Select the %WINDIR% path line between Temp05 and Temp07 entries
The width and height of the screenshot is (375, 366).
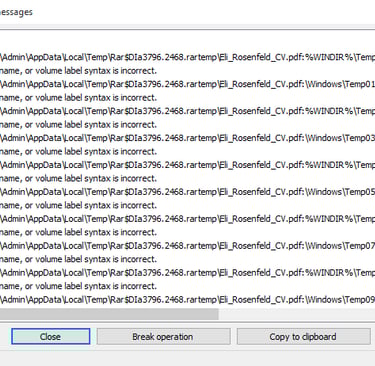click(x=187, y=219)
